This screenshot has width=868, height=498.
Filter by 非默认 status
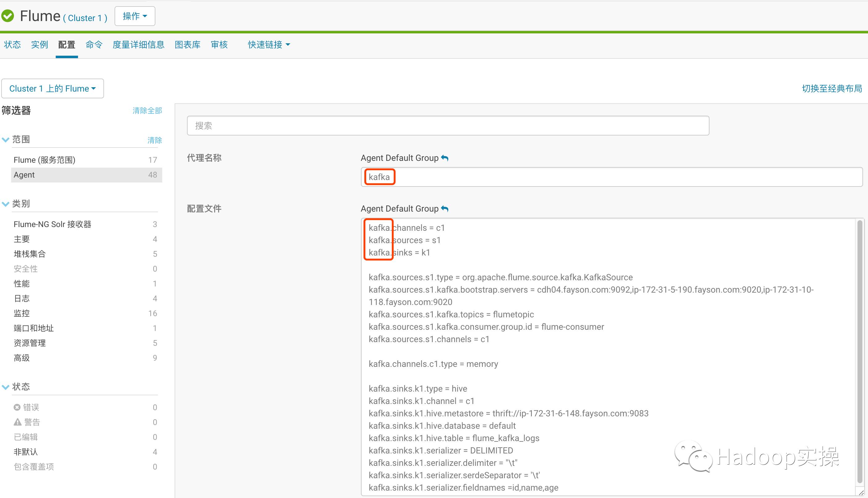(x=87, y=452)
